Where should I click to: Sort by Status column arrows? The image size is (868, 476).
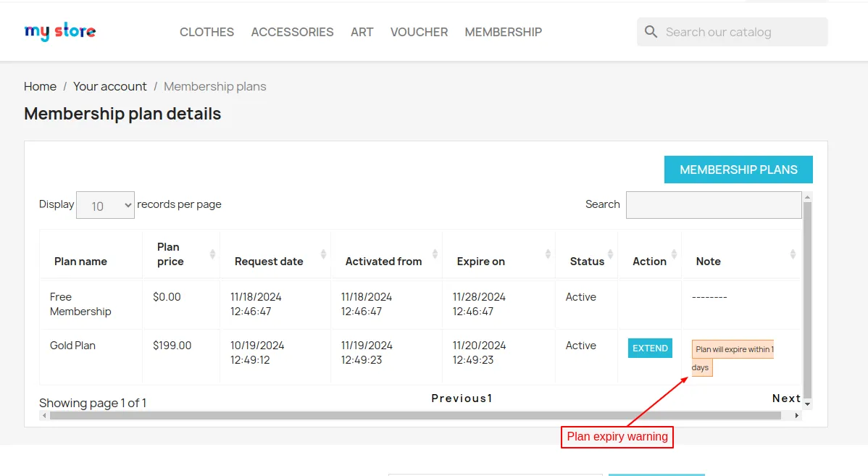(611, 254)
